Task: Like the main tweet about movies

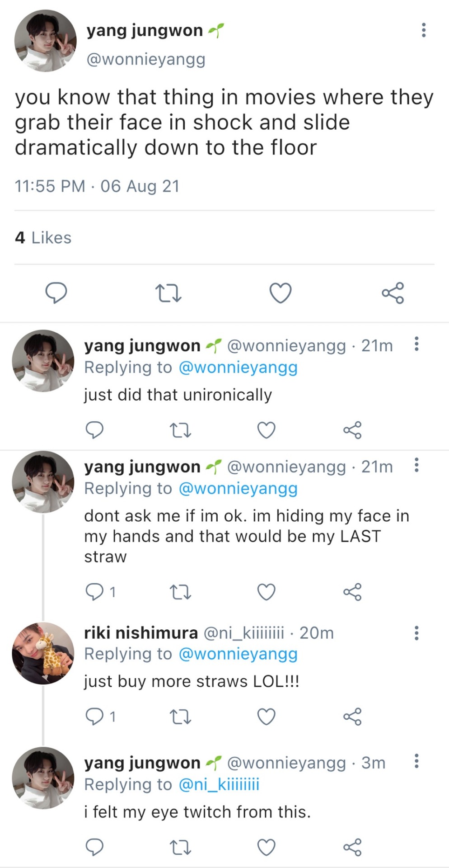Action: (281, 293)
